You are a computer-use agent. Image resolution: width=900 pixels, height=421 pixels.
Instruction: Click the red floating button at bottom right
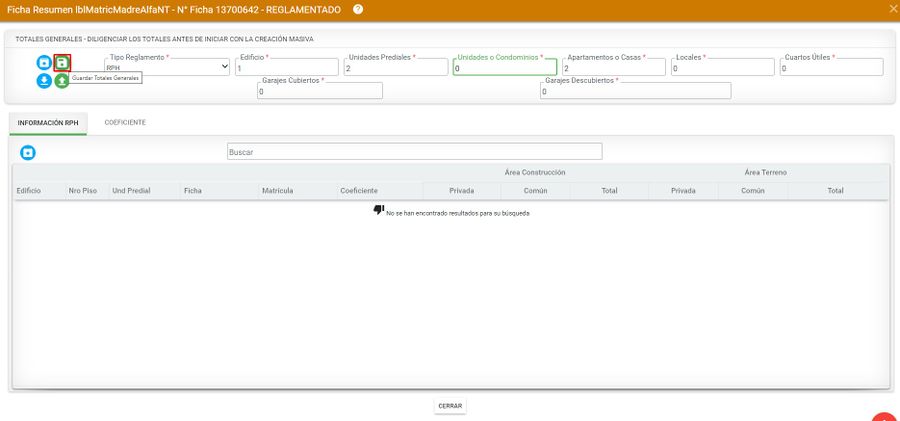point(885,414)
